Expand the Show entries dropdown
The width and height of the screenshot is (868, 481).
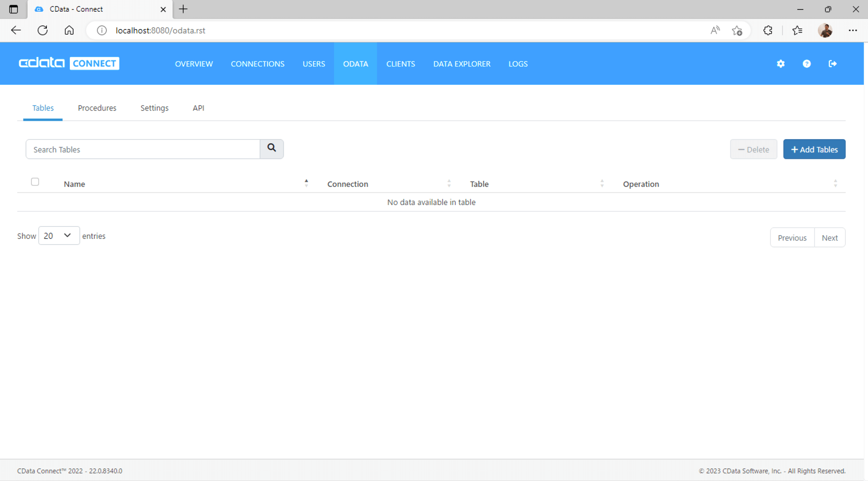point(59,236)
